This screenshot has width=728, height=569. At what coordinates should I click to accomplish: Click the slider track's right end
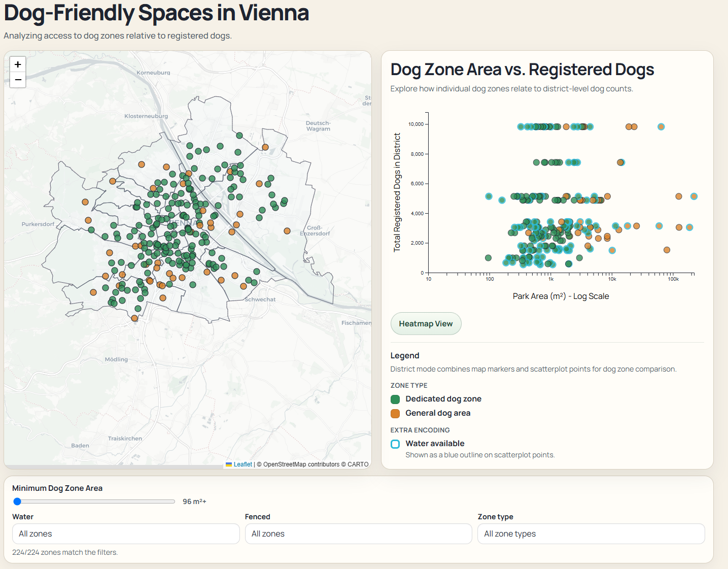(173, 501)
